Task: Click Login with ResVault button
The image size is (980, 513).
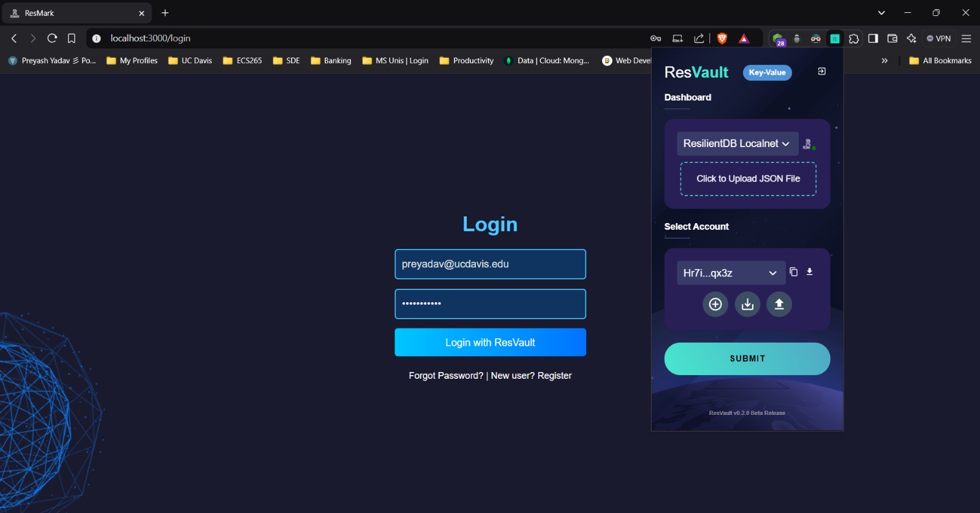Action: [490, 343]
